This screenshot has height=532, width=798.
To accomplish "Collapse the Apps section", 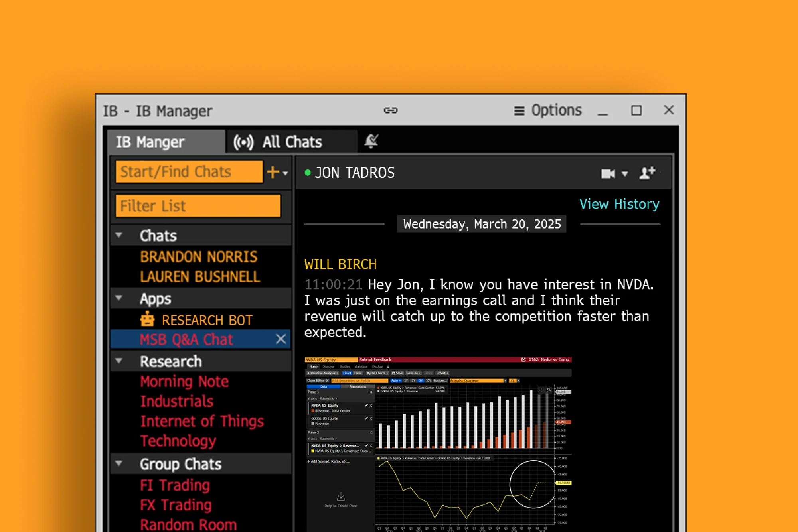I will 119,298.
